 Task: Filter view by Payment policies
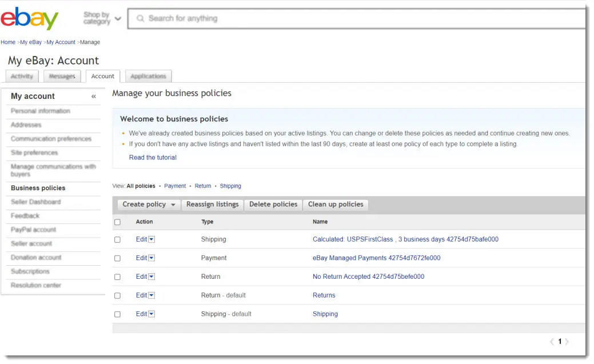(175, 186)
